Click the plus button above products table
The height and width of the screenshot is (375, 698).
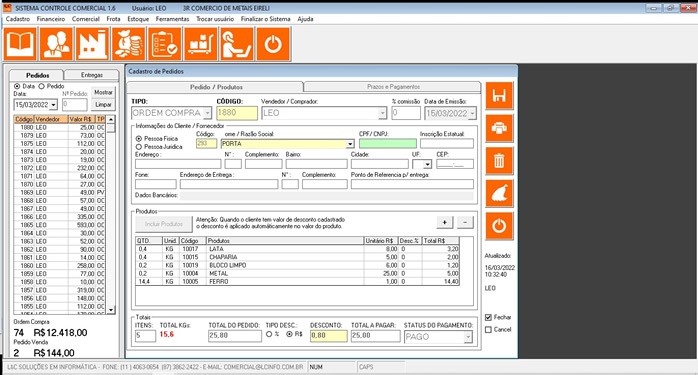(x=445, y=222)
